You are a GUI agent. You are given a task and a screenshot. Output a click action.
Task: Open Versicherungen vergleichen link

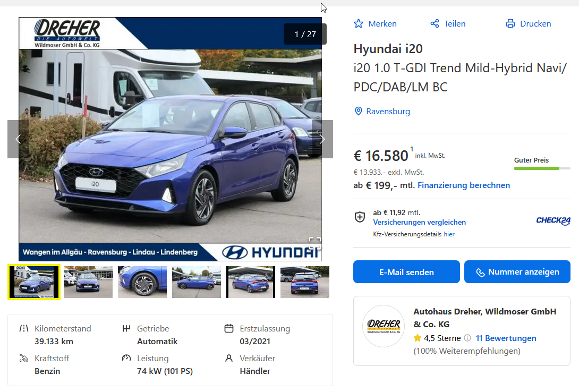click(420, 222)
